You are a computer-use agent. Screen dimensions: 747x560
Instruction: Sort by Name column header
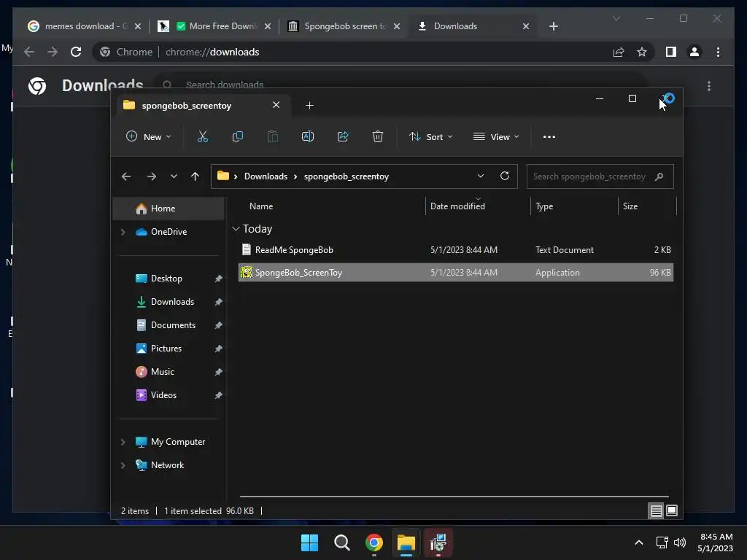261,206
